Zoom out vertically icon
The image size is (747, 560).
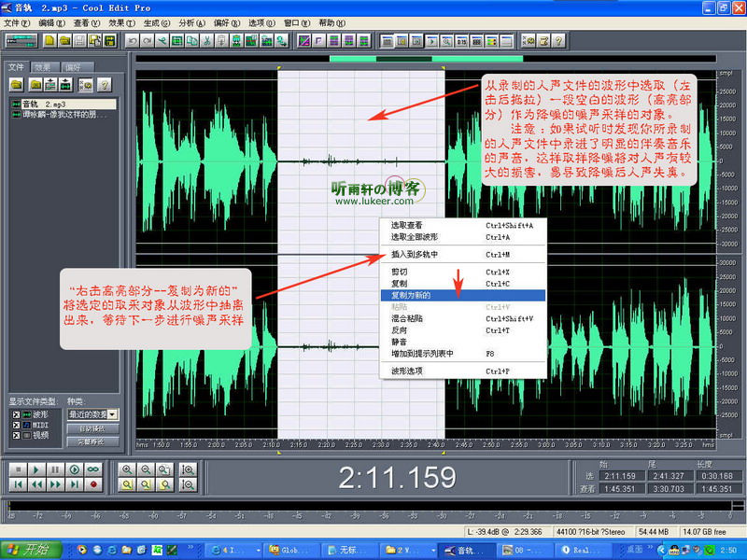[x=189, y=484]
